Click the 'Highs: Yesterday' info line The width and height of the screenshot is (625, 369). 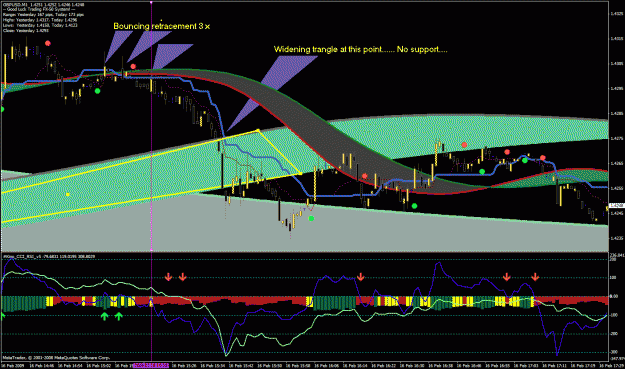pos(40,20)
